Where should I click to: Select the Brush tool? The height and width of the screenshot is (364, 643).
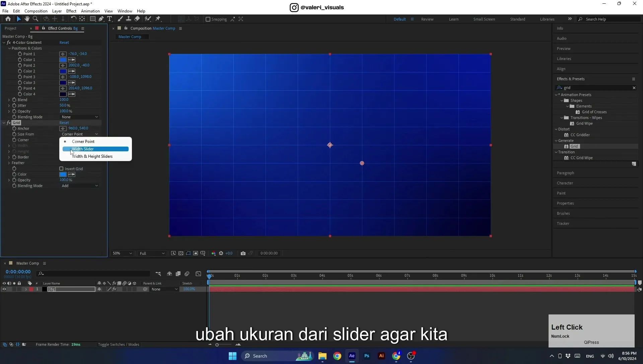pyautogui.click(x=120, y=19)
